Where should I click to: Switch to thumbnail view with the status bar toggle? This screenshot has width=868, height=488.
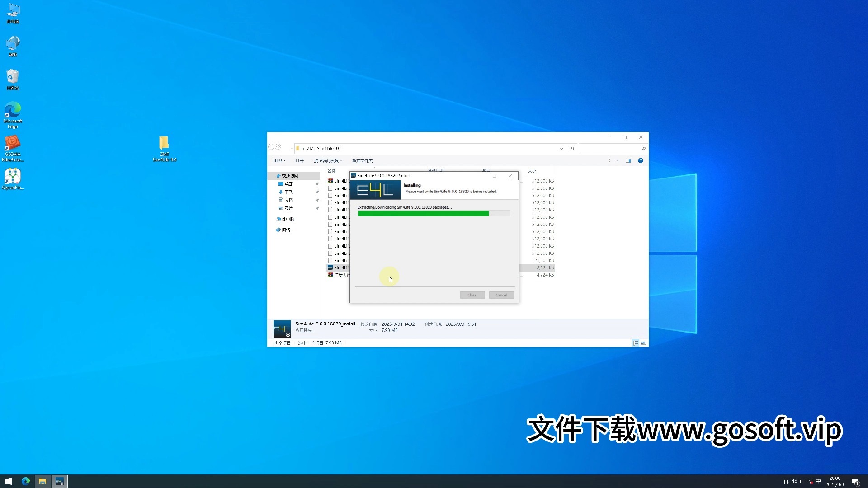(643, 343)
